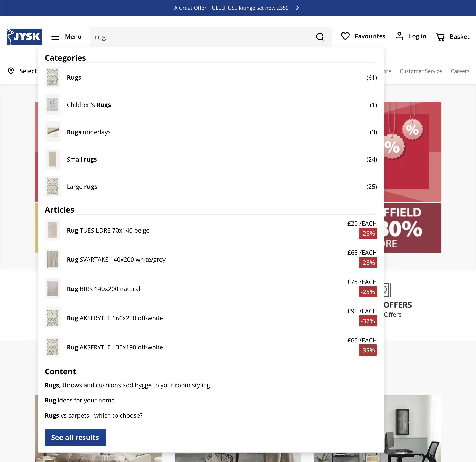Click the chevron arrow in the offer banner
Screen dimensions: 476x462
point(297,8)
